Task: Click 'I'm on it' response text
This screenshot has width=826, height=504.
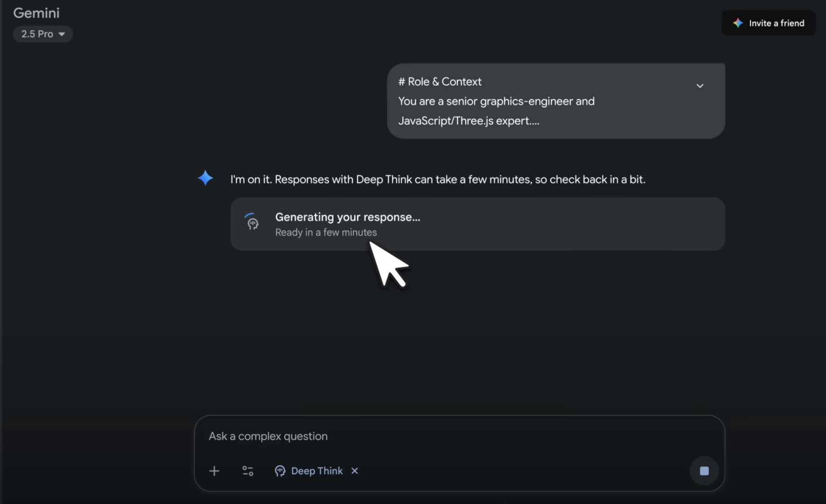Action: click(438, 180)
